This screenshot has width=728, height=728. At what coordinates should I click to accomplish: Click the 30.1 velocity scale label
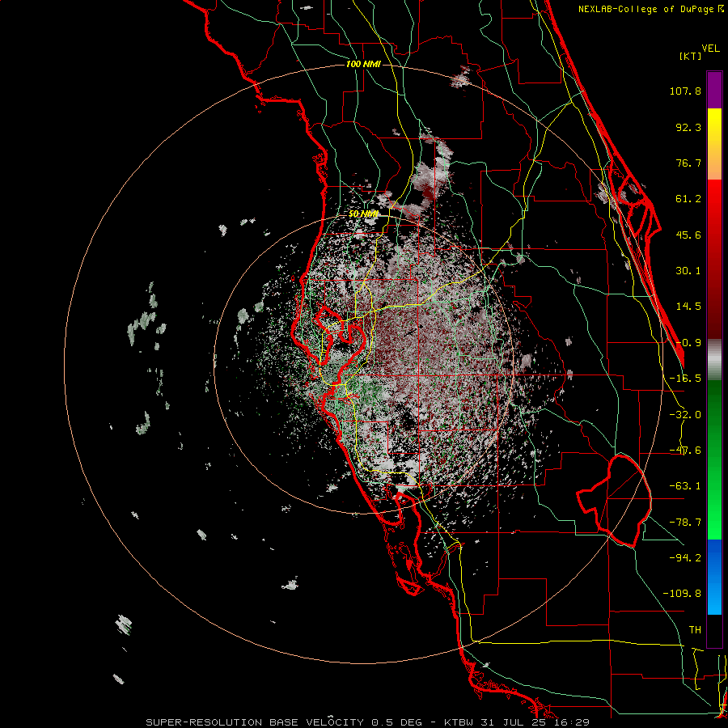pos(688,271)
